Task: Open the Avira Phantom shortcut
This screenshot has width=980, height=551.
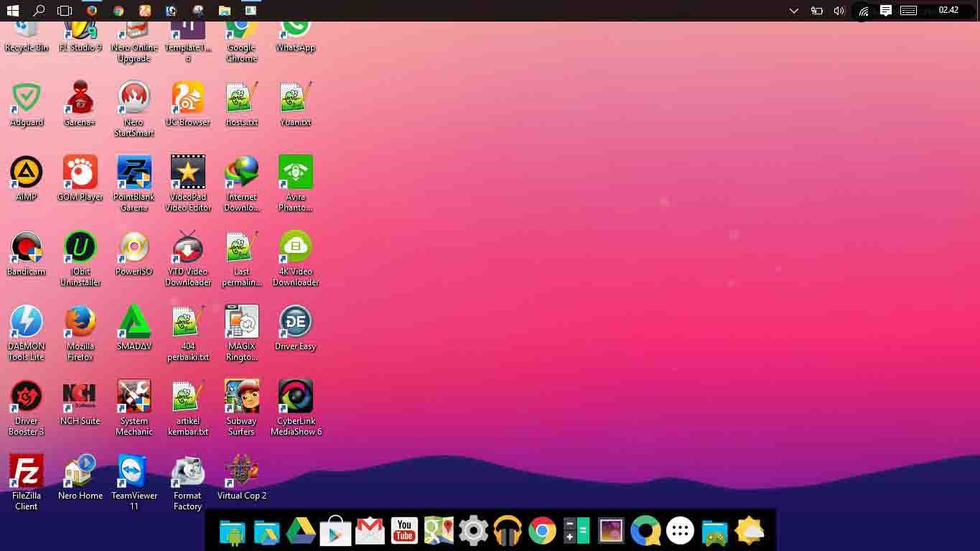Action: coord(296,184)
